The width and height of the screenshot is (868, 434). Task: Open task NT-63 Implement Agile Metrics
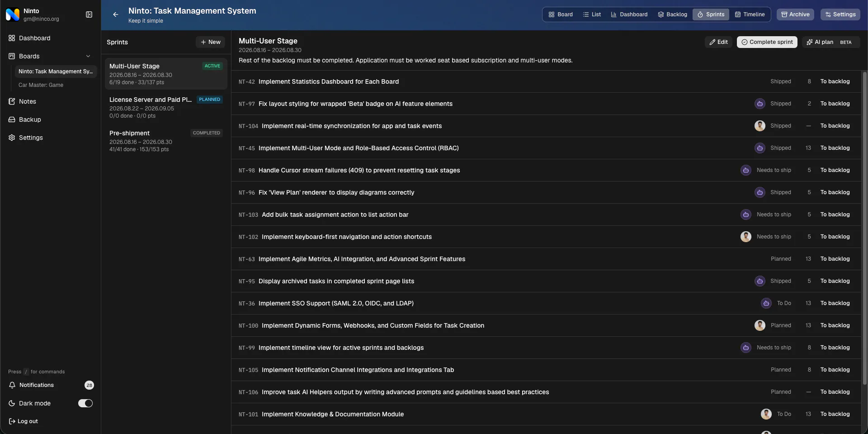(362, 259)
